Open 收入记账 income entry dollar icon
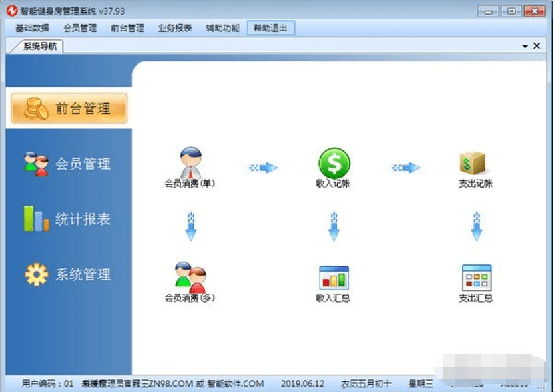The width and height of the screenshot is (554, 392). tap(333, 168)
